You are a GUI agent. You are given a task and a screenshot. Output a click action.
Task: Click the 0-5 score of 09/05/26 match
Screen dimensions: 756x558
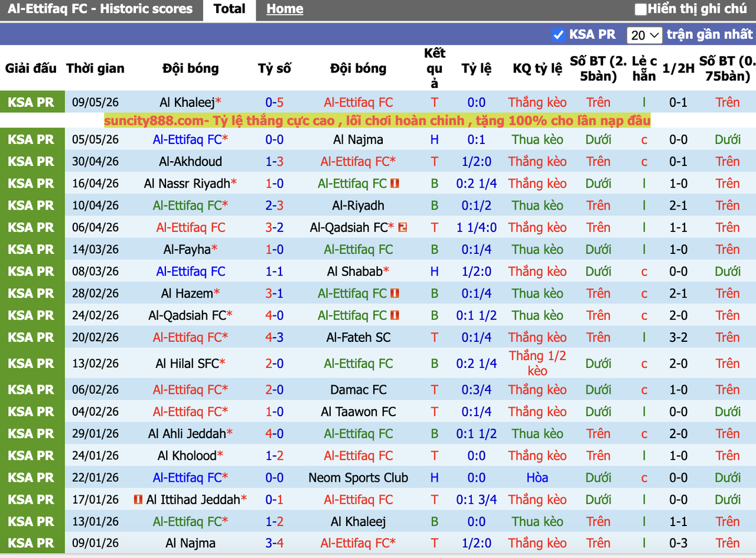point(275,102)
